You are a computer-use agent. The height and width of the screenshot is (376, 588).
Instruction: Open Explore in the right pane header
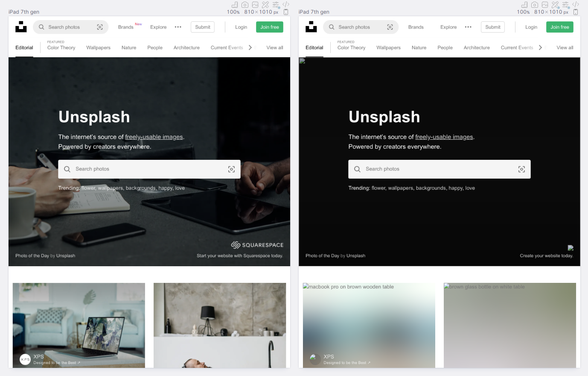(x=448, y=27)
